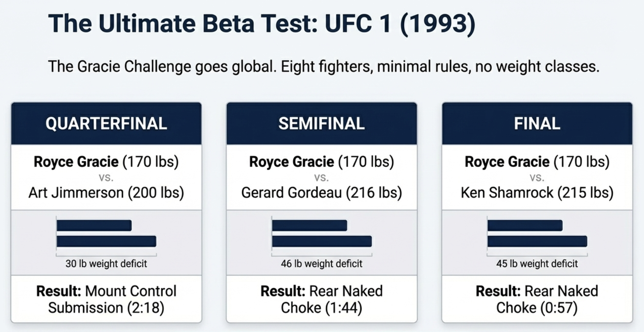The image size is (644, 332).
Task: Select the SEMIFINAL card header
Action: 321,123
